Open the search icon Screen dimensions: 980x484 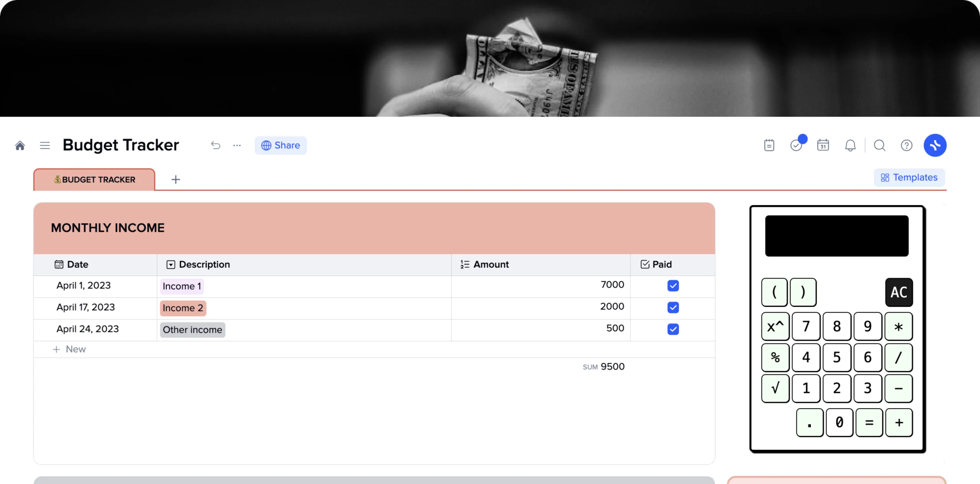point(879,145)
